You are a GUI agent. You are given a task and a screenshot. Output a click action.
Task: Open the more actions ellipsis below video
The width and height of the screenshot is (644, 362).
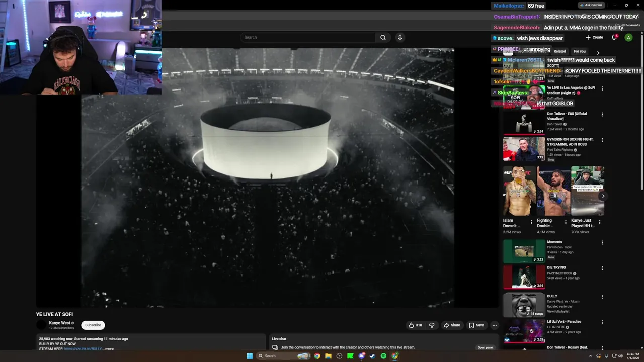[495, 325]
